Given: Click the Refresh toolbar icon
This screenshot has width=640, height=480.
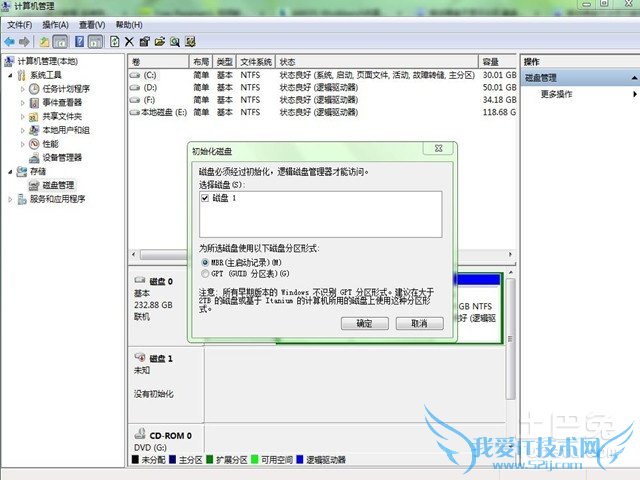Looking at the screenshot, I should [115, 41].
